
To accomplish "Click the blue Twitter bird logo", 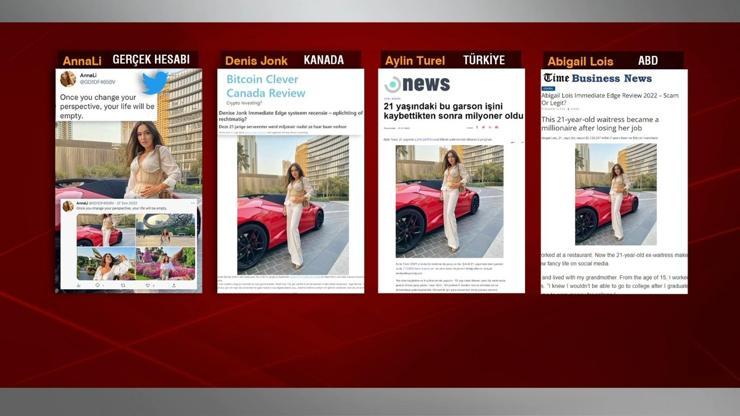I will 155,82.
